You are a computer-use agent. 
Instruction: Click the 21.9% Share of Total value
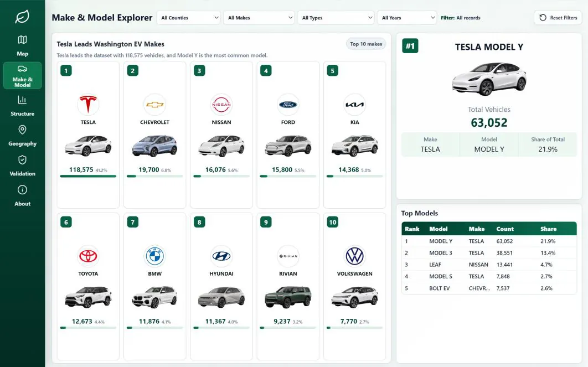[548, 149]
